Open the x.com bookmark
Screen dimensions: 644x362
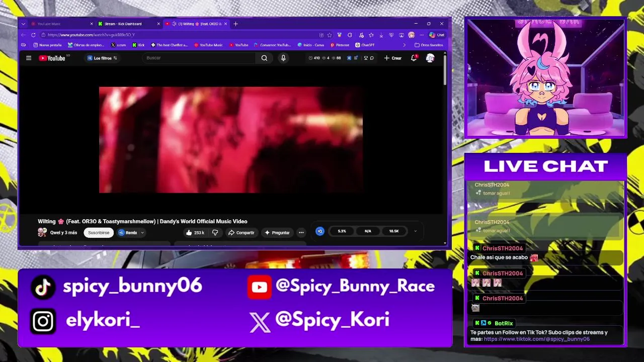coord(118,45)
